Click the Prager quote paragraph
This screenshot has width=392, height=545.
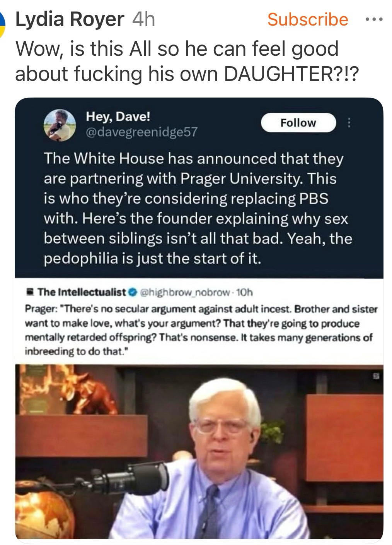[201, 330]
